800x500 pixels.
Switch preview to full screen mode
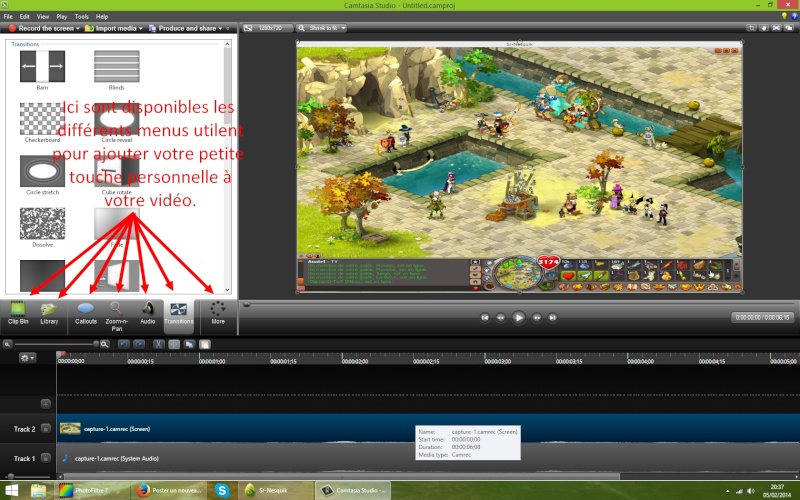coord(776,28)
